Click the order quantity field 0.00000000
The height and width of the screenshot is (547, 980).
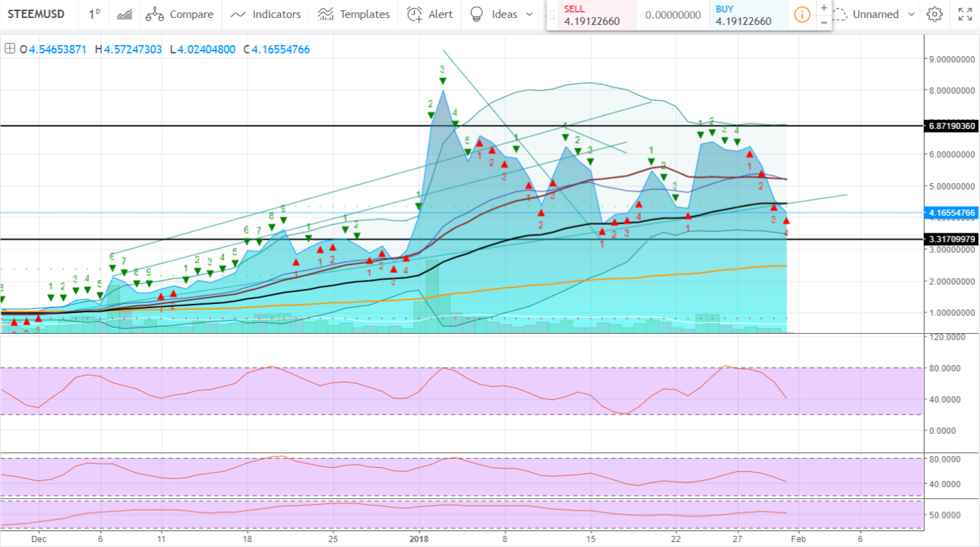(673, 15)
